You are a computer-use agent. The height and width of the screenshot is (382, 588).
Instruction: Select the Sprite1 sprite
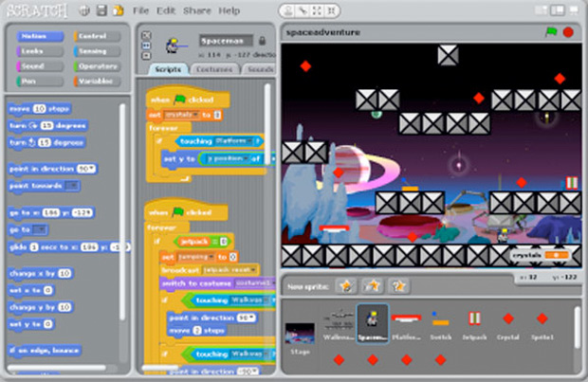[542, 325]
